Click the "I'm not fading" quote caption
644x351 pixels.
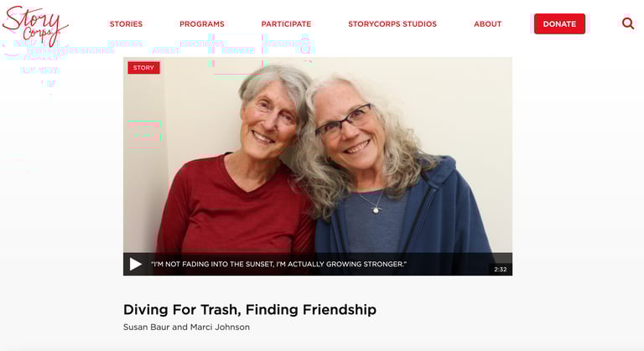(x=279, y=264)
